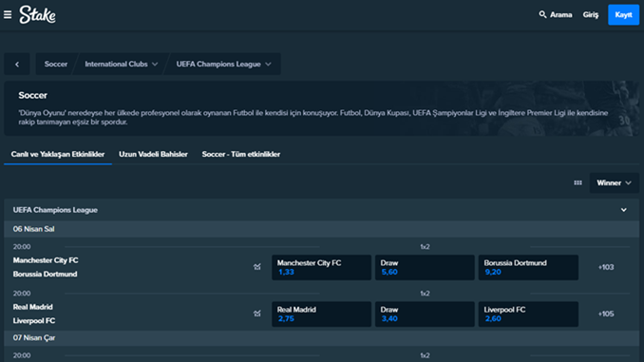Open +103 more markets
Image resolution: width=644 pixels, height=362 pixels.
click(x=606, y=267)
